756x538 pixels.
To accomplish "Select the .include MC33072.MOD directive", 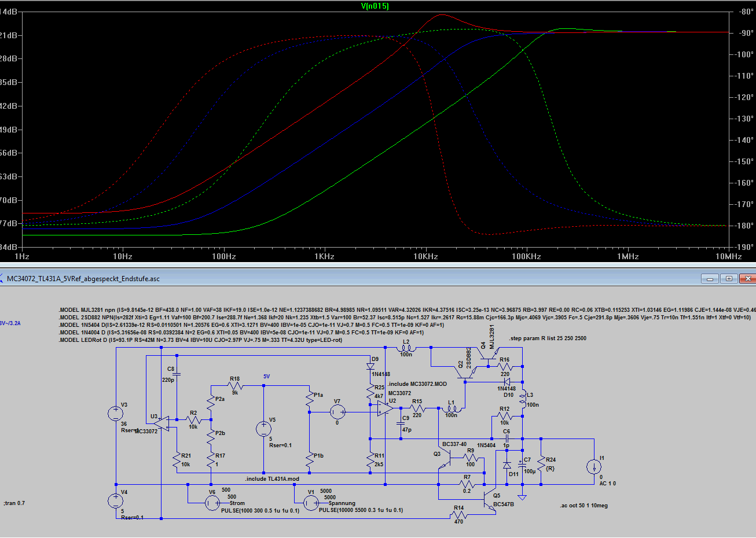I will click(x=417, y=384).
